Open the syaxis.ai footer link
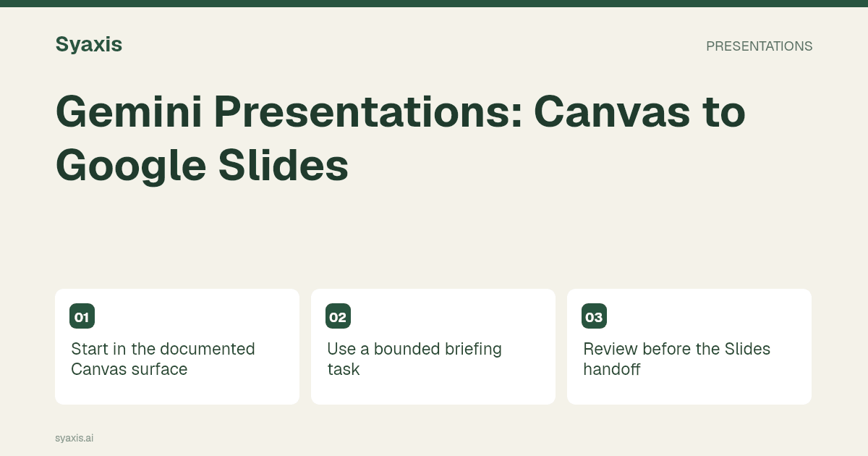 pyautogui.click(x=74, y=438)
